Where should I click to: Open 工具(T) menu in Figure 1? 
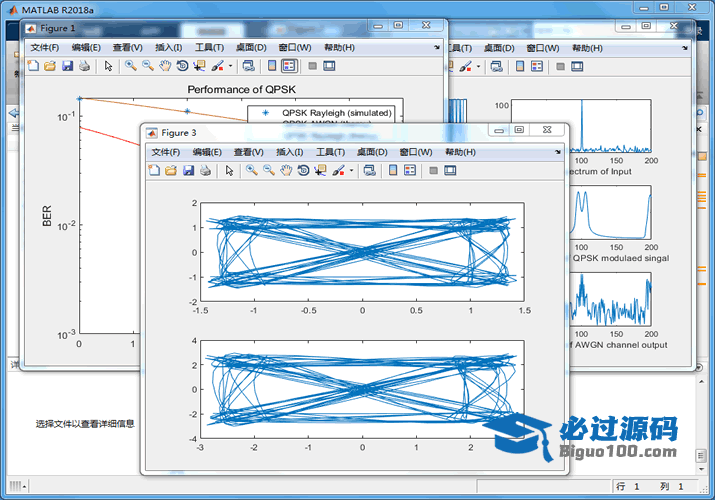210,48
